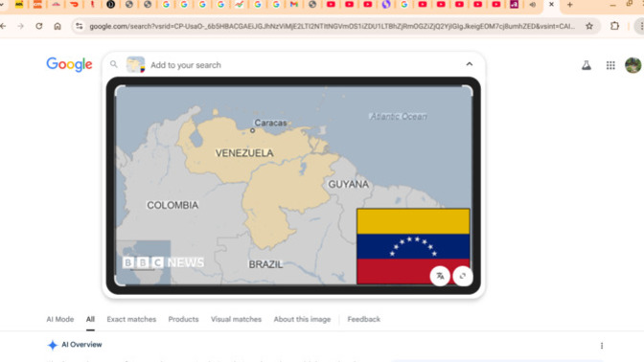
Task: Switch to the purple circle icon tab
Action: [x=385, y=5]
